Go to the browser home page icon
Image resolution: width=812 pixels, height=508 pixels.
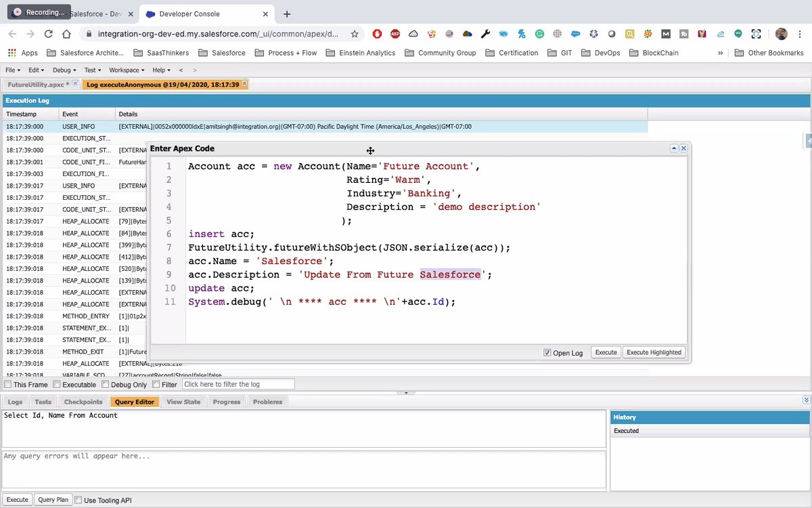coord(66,34)
